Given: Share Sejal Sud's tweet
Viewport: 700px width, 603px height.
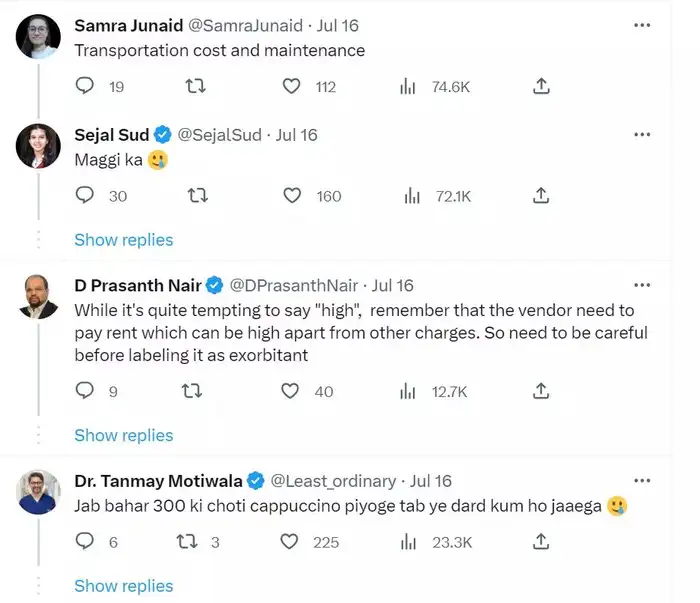Looking at the screenshot, I should (541, 195).
